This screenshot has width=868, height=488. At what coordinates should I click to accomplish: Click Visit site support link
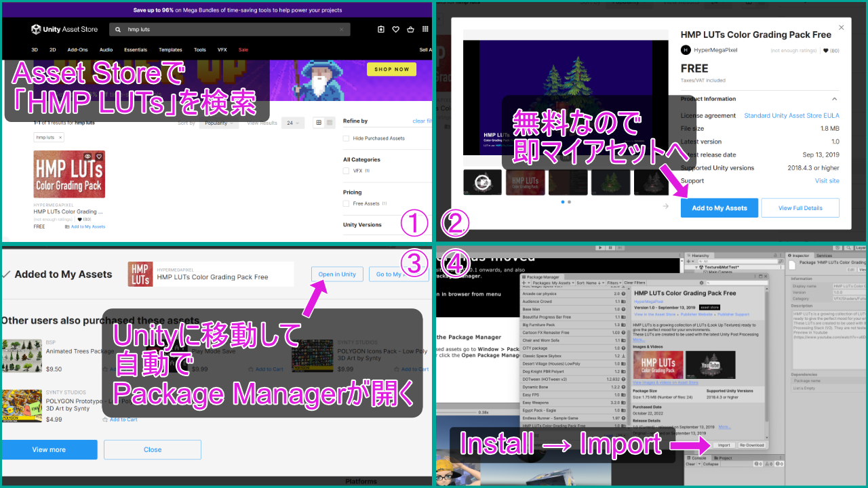(x=827, y=181)
